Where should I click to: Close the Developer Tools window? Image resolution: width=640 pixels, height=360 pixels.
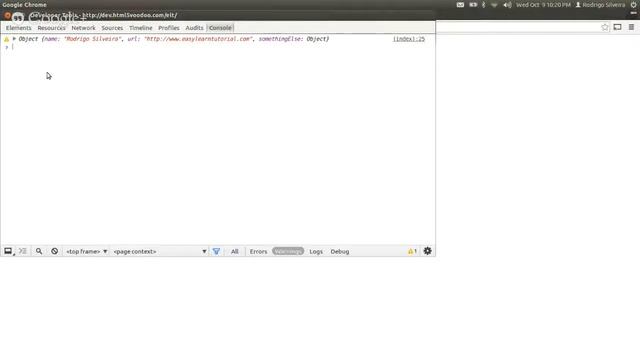[7, 16]
